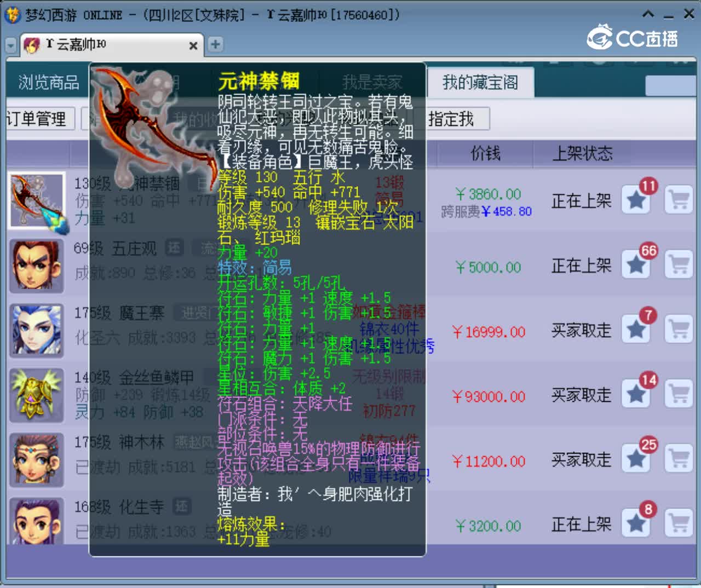Open 指定我 sub-tab
The height and width of the screenshot is (588, 701).
coord(451,119)
